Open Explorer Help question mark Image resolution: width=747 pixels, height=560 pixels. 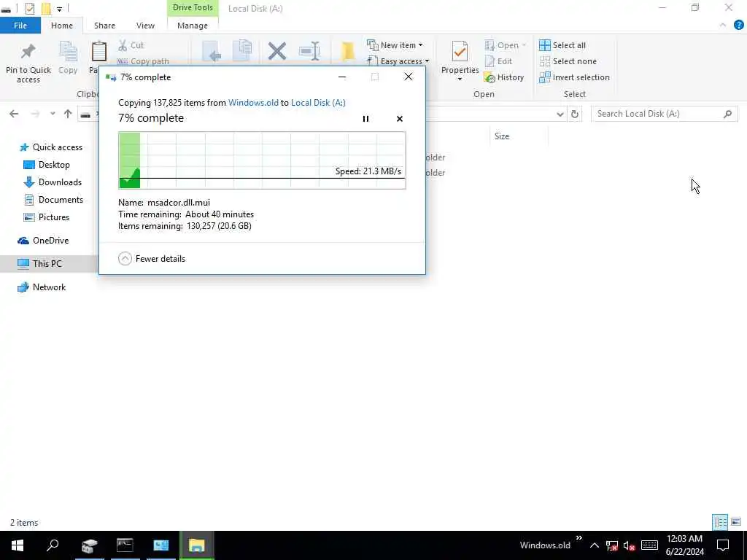(738, 26)
